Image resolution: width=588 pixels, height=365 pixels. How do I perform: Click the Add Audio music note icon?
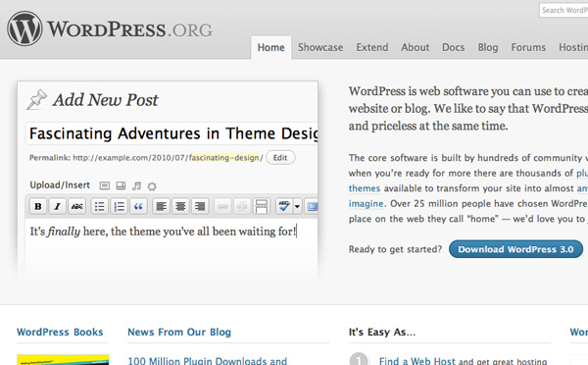[136, 185]
